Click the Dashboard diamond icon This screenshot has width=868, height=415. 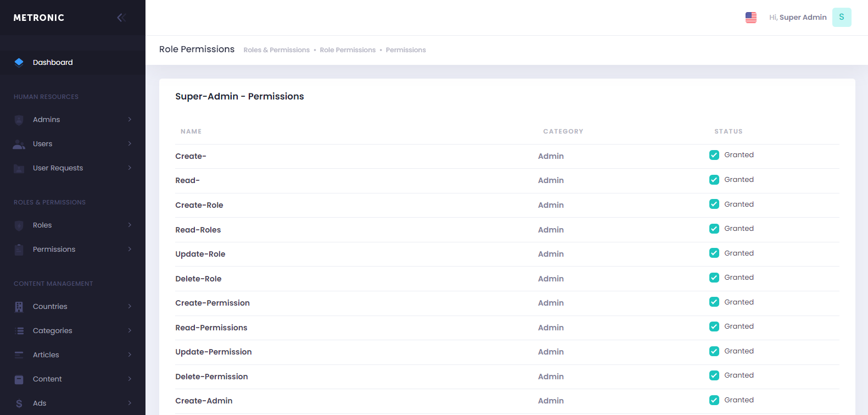pyautogui.click(x=19, y=62)
